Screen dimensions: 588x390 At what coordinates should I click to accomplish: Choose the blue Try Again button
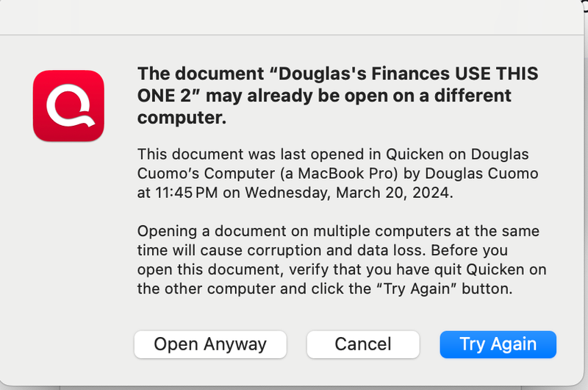(498, 344)
